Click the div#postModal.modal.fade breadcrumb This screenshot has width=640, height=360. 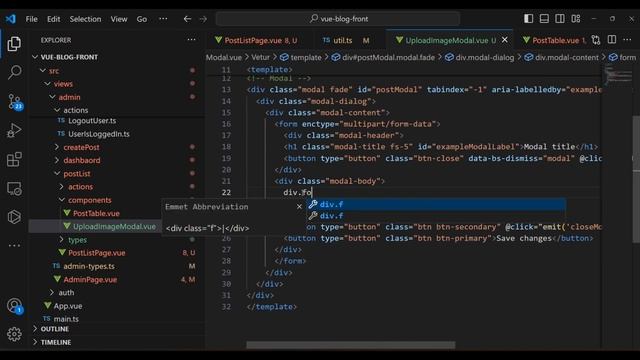coord(383,58)
